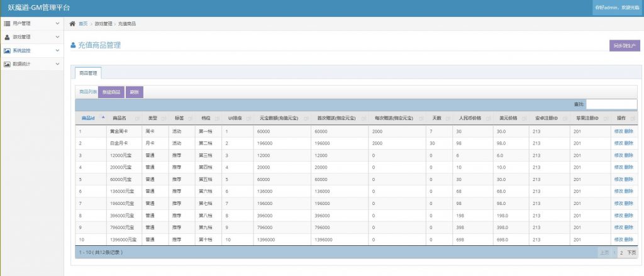
Task: Click the 同步到生产 button
Action: tap(625, 46)
